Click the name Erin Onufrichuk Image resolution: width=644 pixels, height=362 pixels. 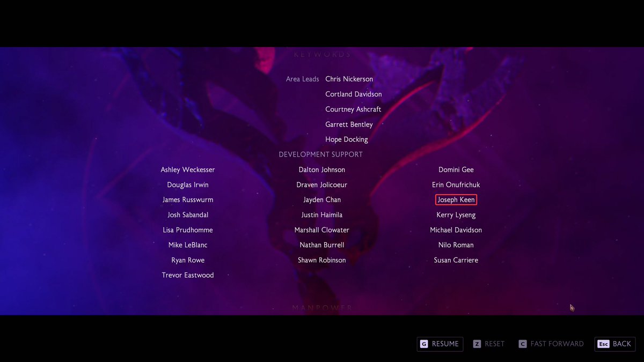pyautogui.click(x=456, y=184)
